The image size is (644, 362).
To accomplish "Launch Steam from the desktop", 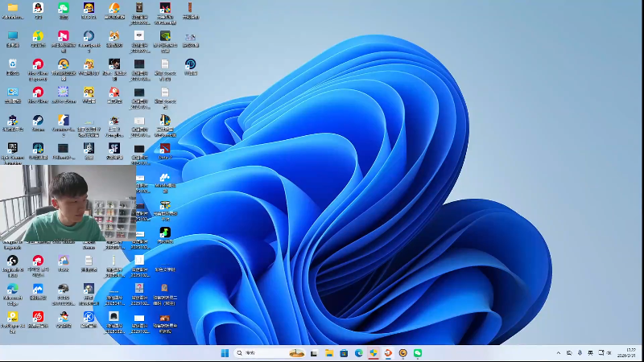I will 38,121.
